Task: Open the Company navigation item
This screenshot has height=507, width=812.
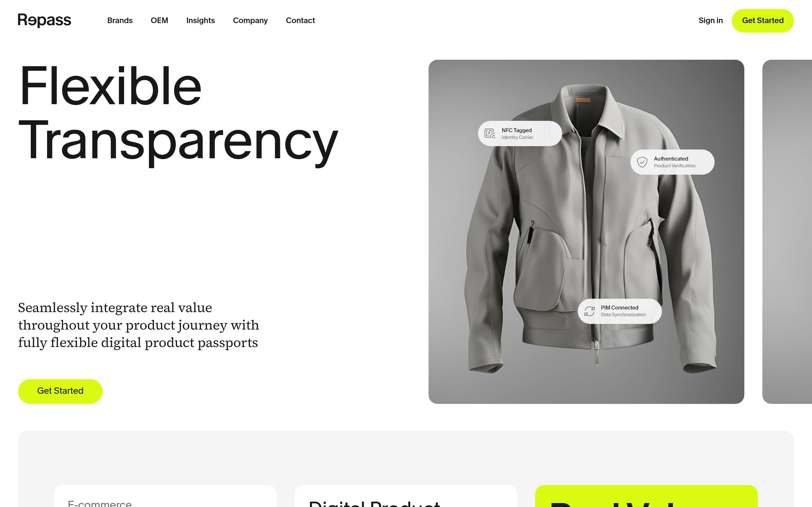Action: tap(250, 21)
